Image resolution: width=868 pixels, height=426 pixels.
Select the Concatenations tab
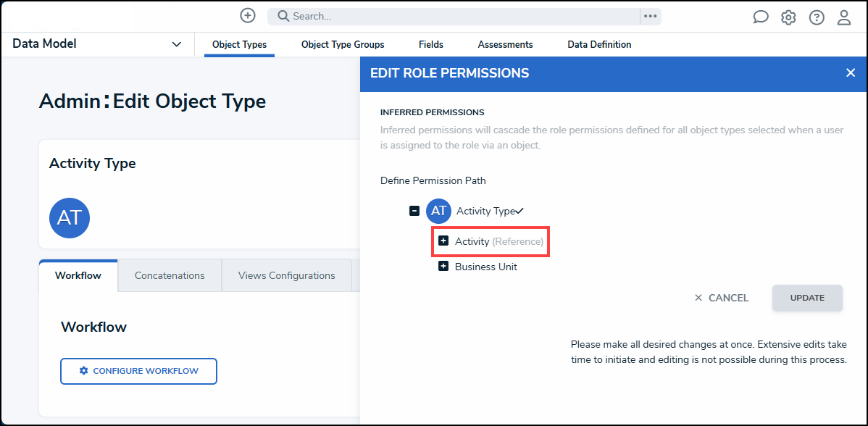pyautogui.click(x=170, y=275)
